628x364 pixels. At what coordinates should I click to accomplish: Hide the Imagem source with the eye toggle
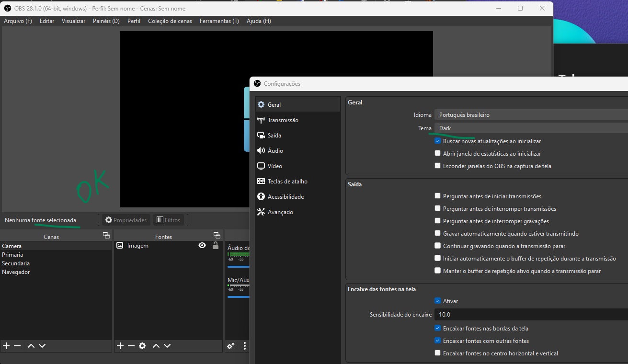coord(203,245)
